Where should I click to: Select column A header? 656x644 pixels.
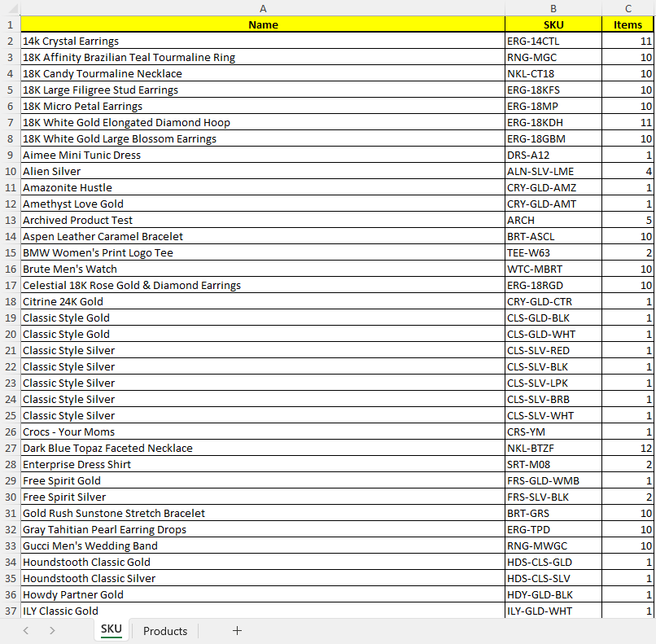(x=263, y=8)
